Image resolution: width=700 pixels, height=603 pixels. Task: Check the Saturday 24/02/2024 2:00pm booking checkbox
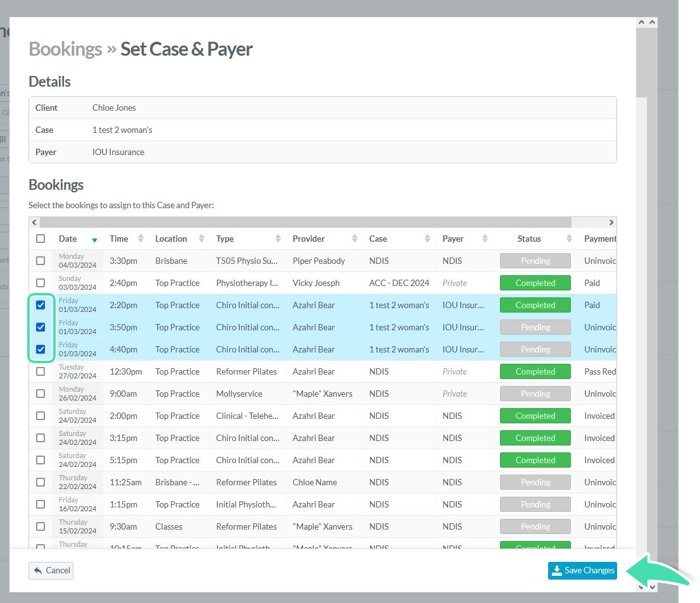pos(41,416)
